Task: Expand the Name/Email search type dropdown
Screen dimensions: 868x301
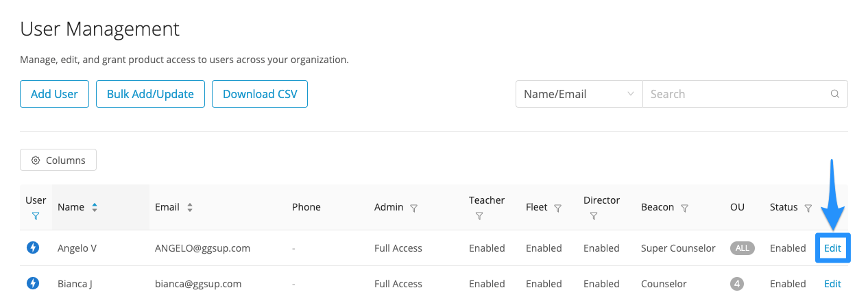Action: (579, 94)
